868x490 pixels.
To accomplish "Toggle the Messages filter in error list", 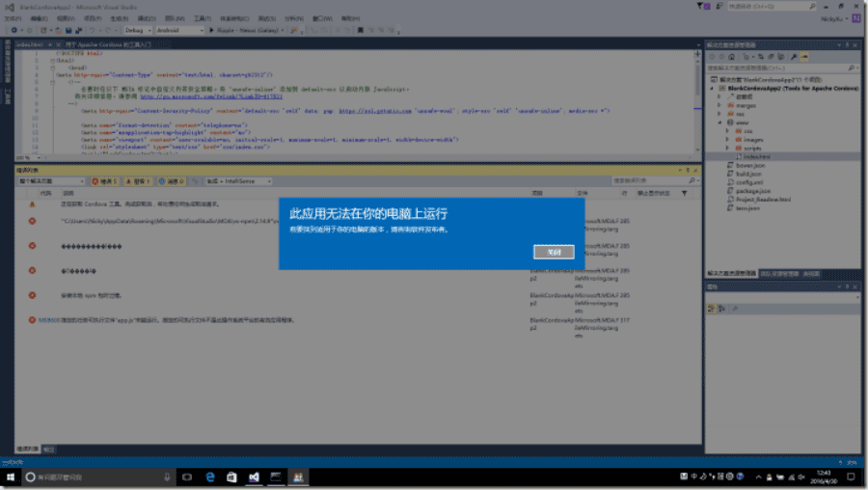I will coord(172,181).
